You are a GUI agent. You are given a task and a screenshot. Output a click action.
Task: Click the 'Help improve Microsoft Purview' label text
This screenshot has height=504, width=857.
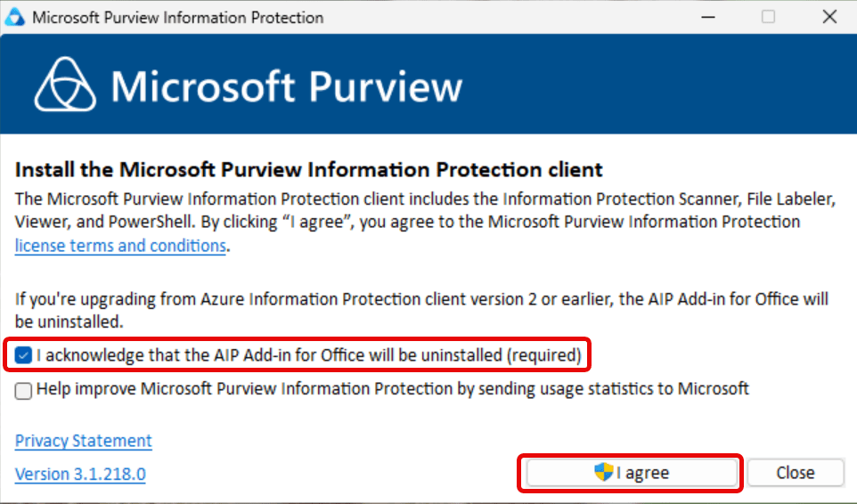coord(392,388)
